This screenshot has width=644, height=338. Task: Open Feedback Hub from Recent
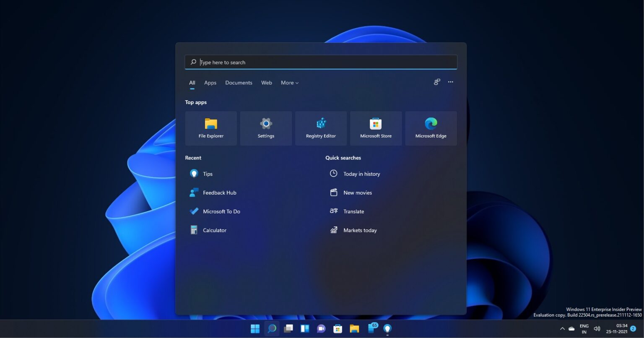point(219,192)
